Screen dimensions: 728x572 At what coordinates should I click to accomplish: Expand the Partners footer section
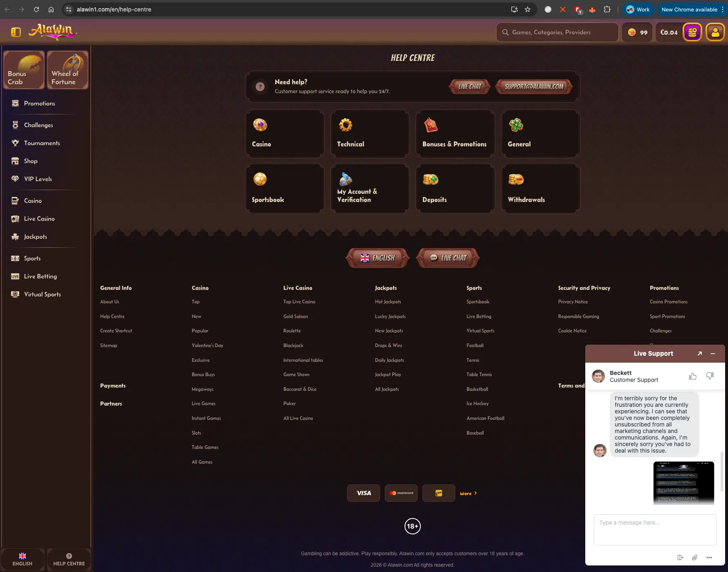111,404
